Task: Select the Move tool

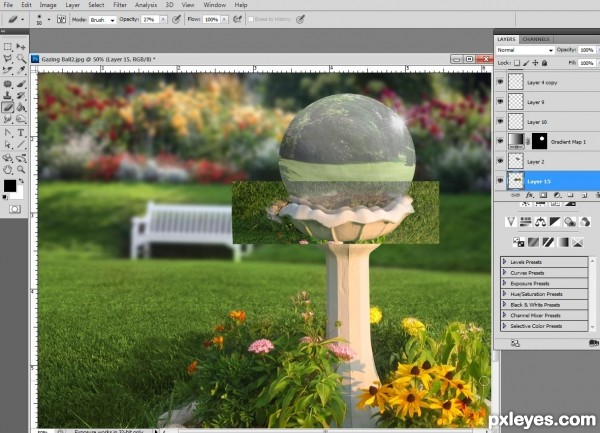Action: 21,47
